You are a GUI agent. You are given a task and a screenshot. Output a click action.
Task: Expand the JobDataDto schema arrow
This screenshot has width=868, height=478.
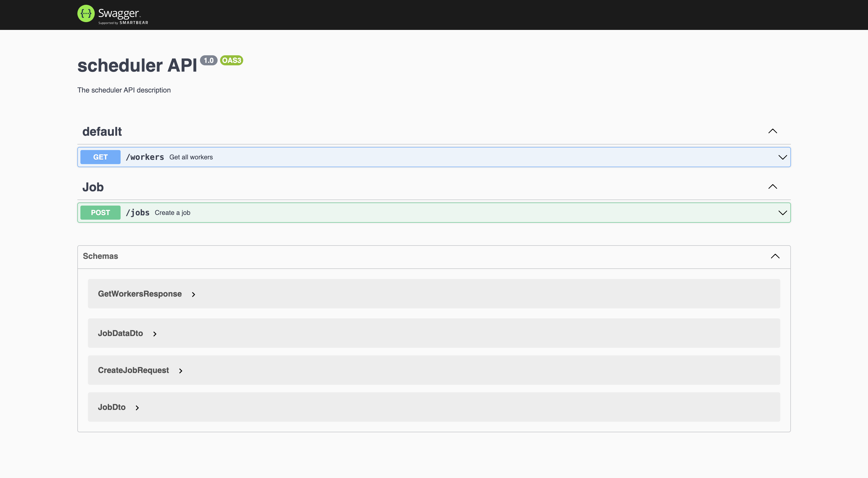point(155,334)
